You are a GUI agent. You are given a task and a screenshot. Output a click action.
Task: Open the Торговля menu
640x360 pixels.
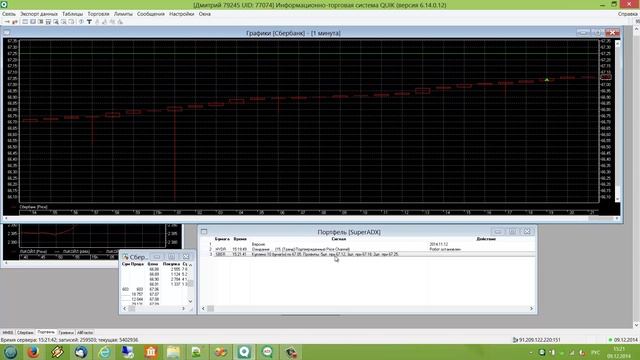click(98, 14)
